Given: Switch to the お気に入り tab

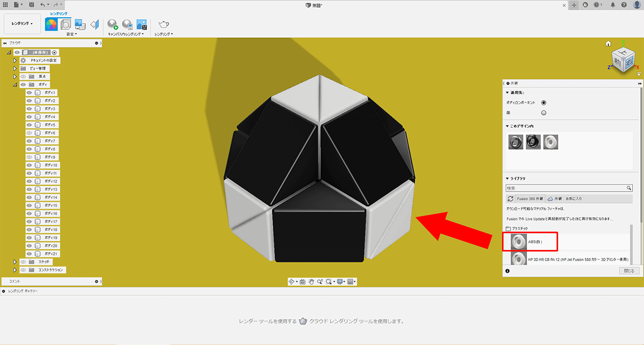Looking at the screenshot, I should [573, 199].
